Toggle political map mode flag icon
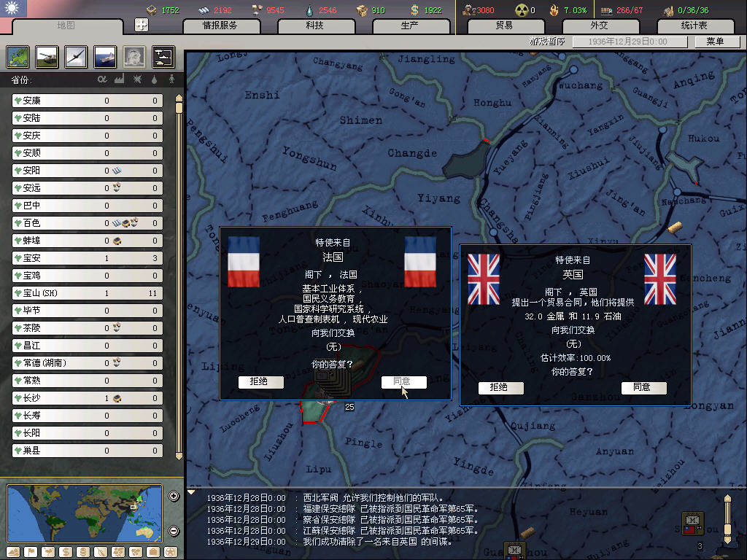 30,551
